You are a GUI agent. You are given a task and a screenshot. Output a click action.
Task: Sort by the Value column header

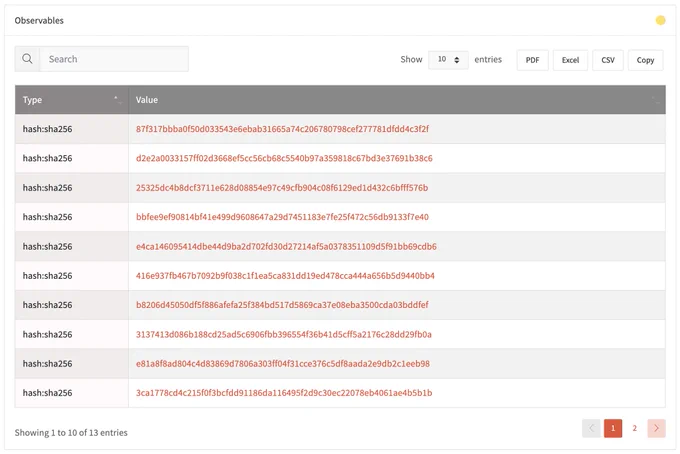(397, 100)
